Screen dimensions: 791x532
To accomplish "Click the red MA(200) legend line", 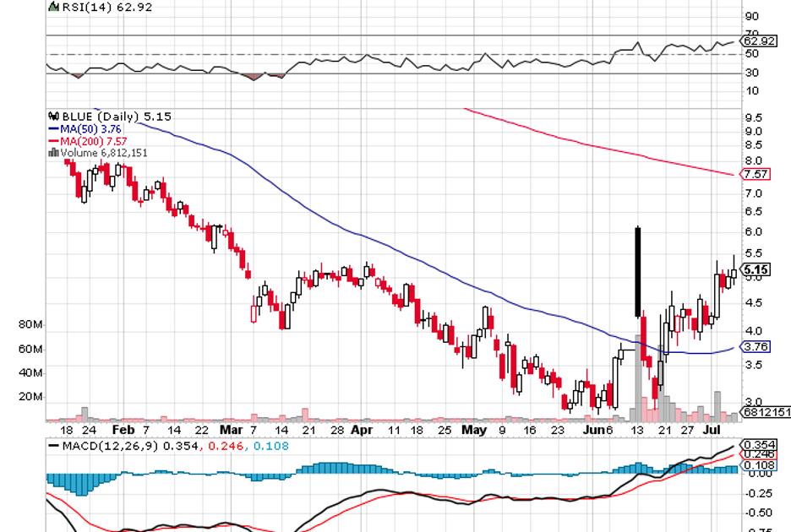I will pyautogui.click(x=53, y=141).
